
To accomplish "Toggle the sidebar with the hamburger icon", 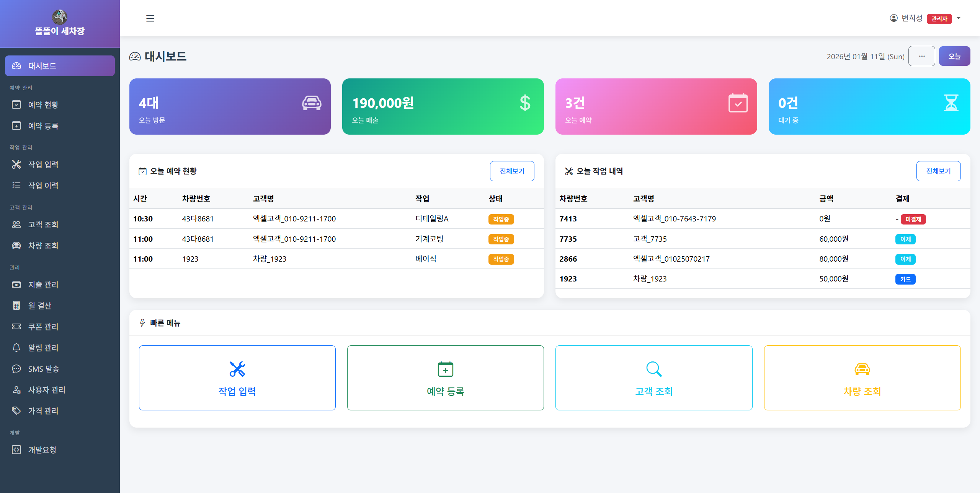I will click(x=150, y=18).
